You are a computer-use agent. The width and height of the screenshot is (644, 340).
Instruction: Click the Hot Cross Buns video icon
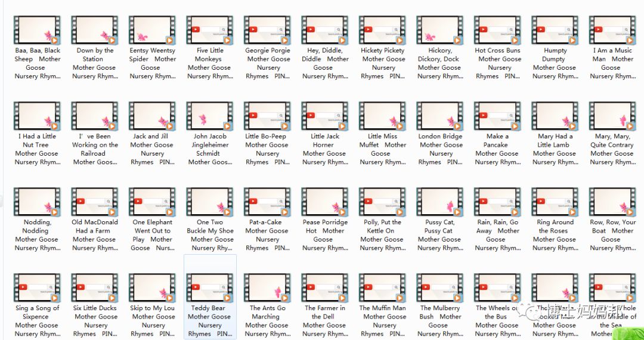pos(497,30)
